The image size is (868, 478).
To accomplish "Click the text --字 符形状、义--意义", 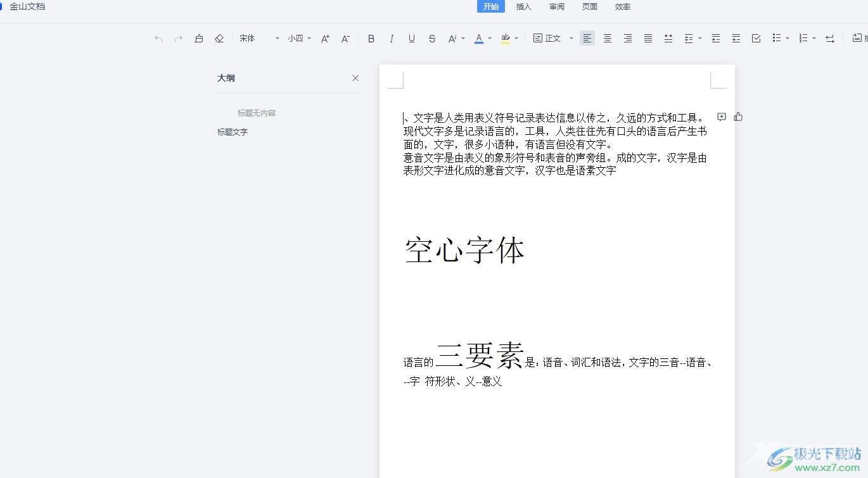I will [x=452, y=381].
